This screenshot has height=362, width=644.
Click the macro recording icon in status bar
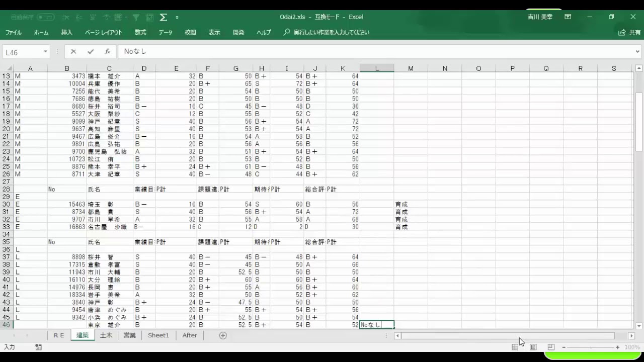coord(38,347)
